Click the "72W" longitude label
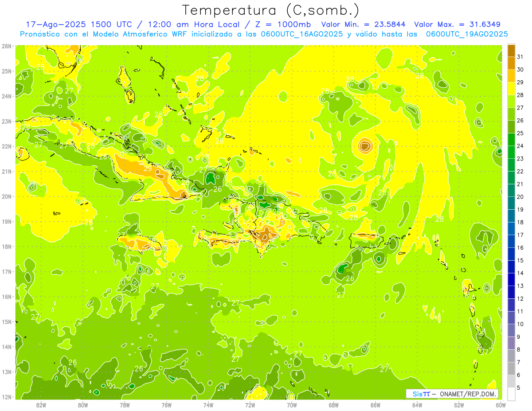Viewport: 532px width, 411px height. 250,405
